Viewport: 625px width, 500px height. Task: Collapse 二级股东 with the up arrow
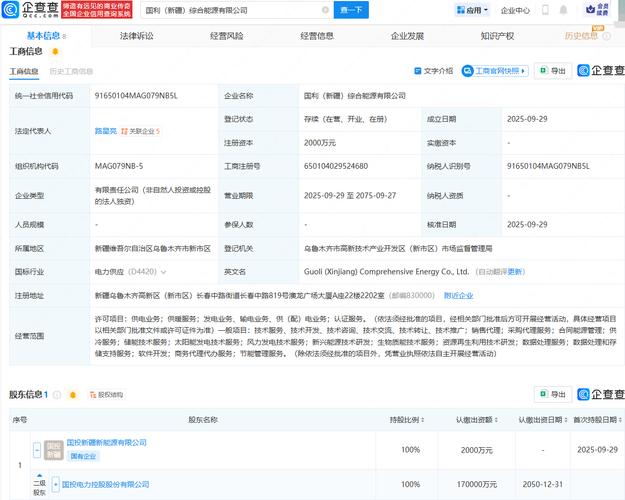(39, 475)
